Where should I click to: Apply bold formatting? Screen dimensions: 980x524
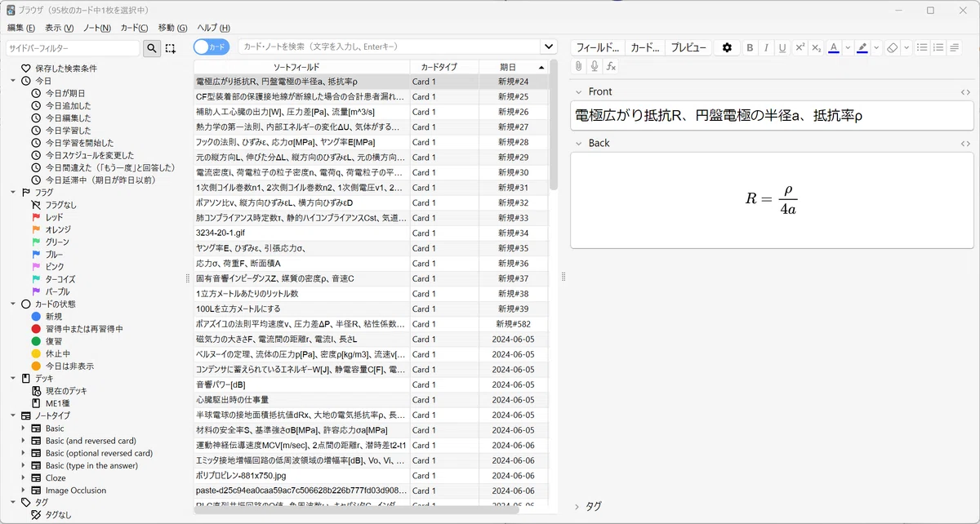pyautogui.click(x=750, y=47)
